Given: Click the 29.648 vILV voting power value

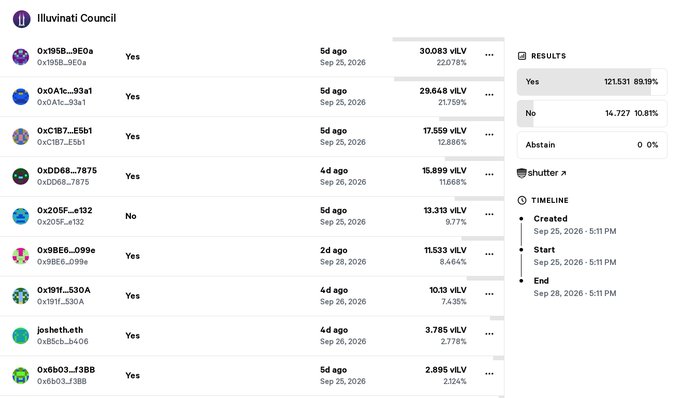Looking at the screenshot, I should pyautogui.click(x=443, y=91).
